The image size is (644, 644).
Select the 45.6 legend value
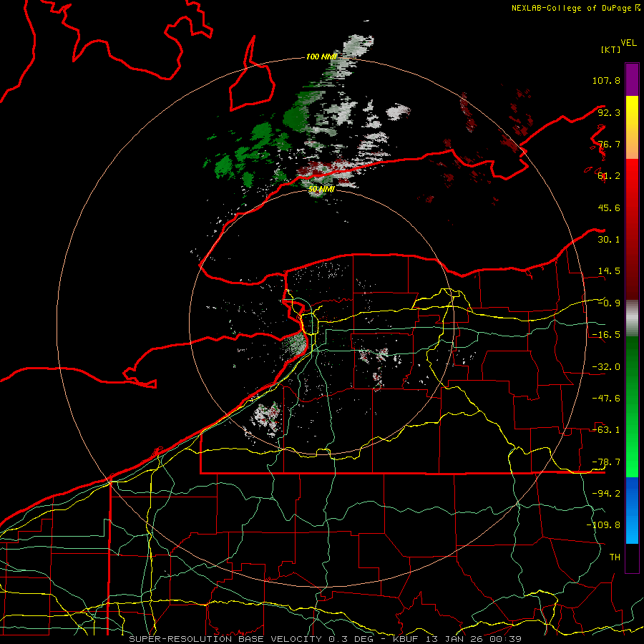click(x=609, y=208)
